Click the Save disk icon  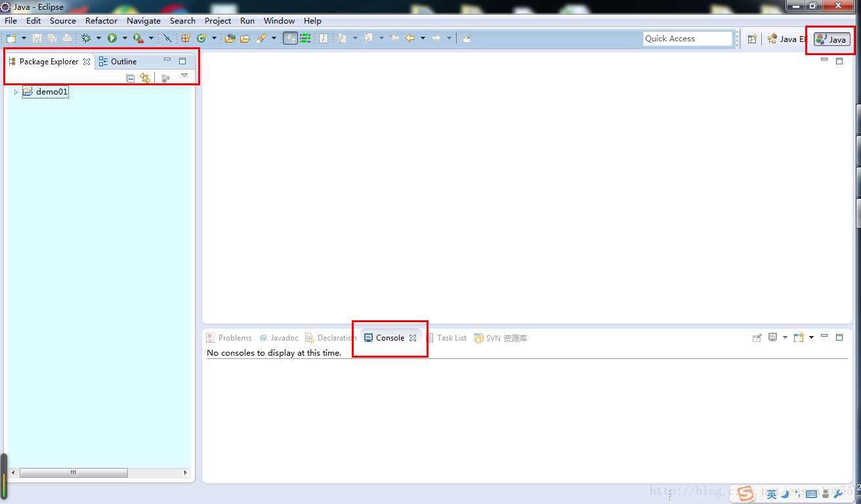[x=37, y=39]
